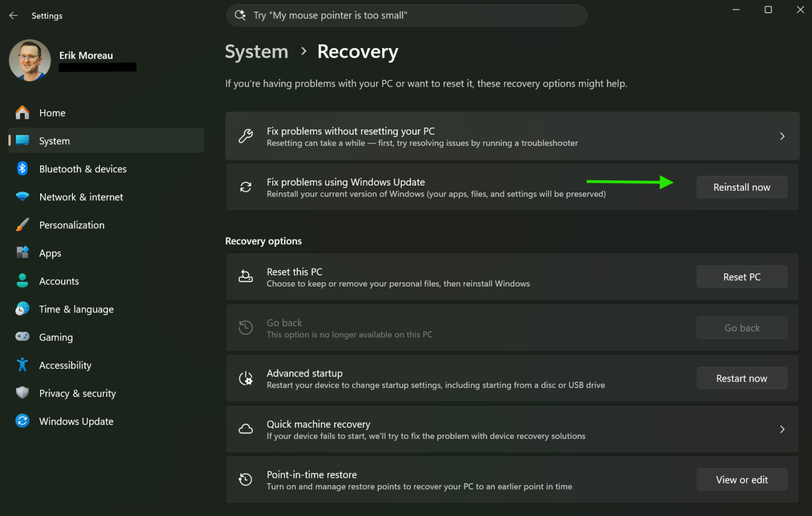Open Network & internet settings

click(x=106, y=197)
